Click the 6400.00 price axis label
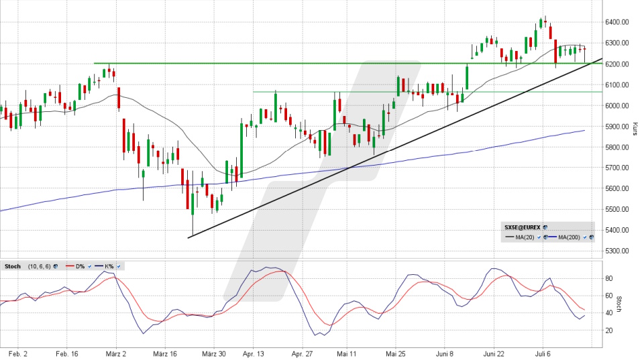 tap(617, 22)
